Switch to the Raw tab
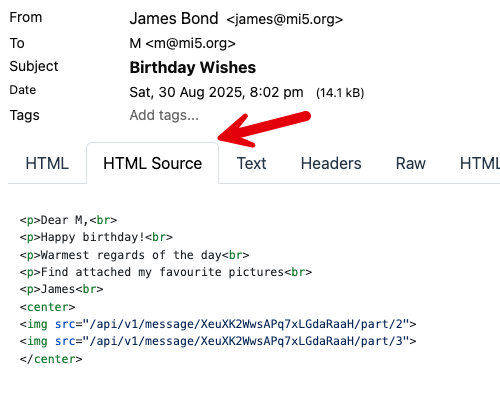 coord(411,163)
